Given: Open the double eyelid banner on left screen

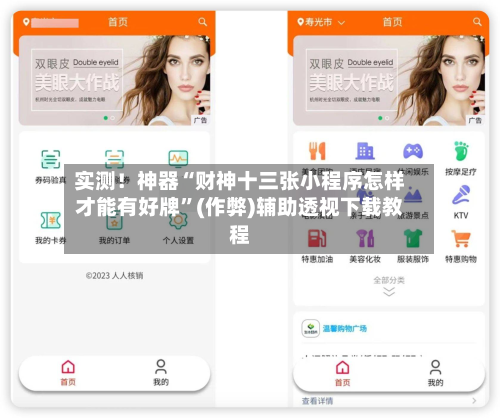Looking at the screenshot, I should pyautogui.click(x=114, y=80).
